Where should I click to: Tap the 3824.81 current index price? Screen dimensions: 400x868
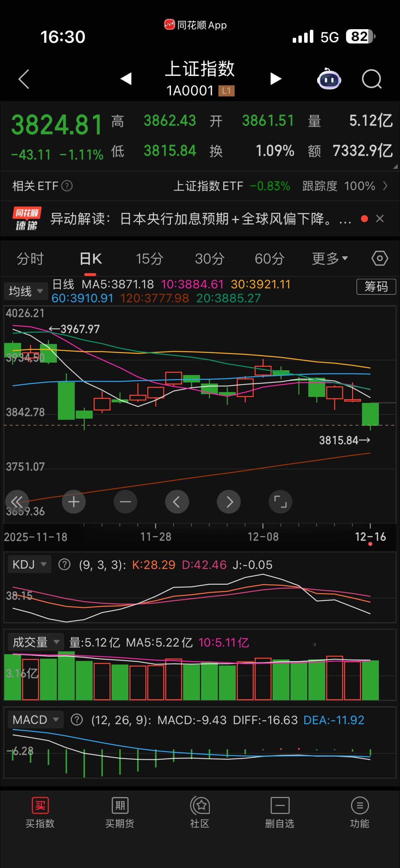tap(57, 125)
